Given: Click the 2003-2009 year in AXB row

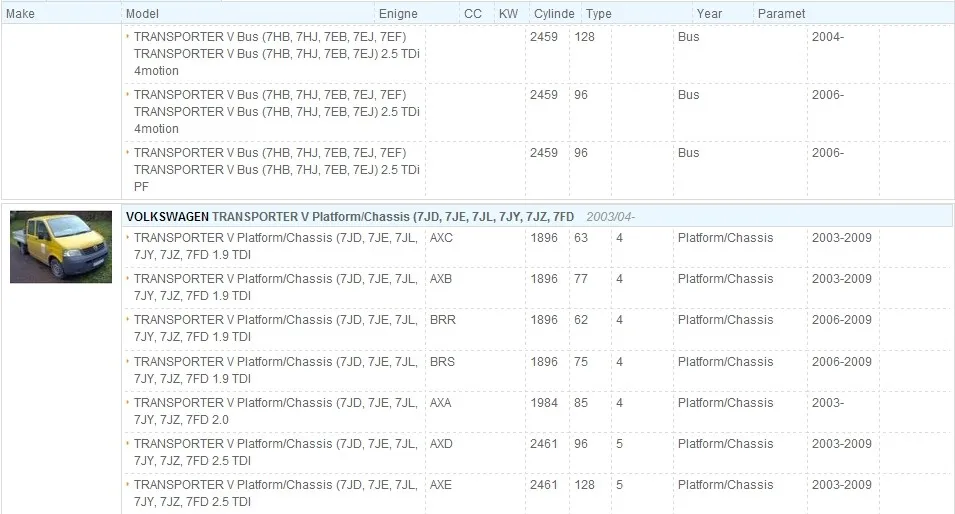Looking at the screenshot, I should [x=842, y=278].
